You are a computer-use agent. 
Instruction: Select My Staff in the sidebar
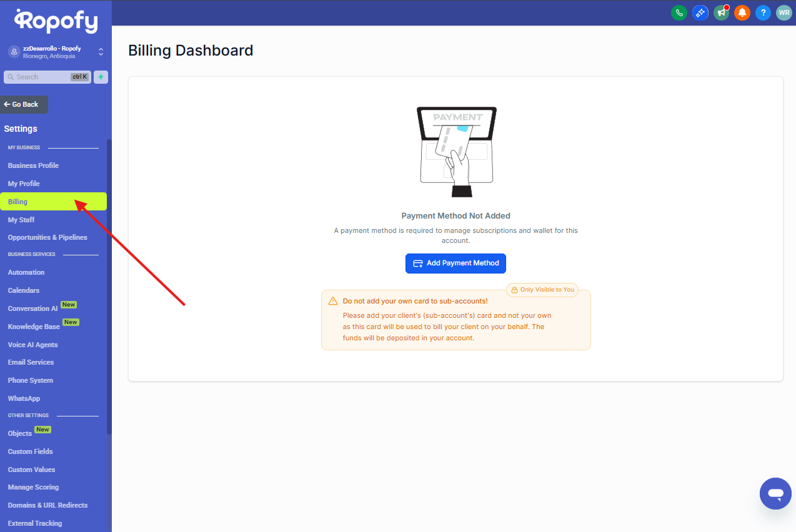(21, 220)
